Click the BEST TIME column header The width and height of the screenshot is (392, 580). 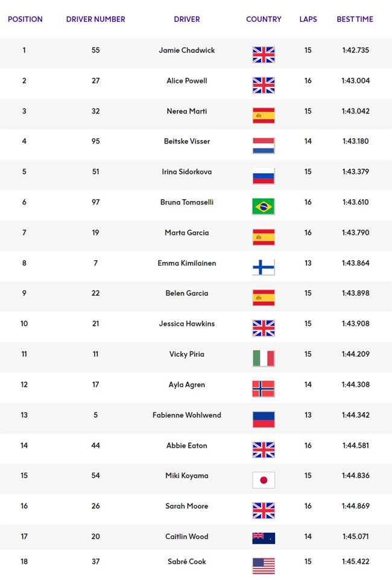point(355,19)
